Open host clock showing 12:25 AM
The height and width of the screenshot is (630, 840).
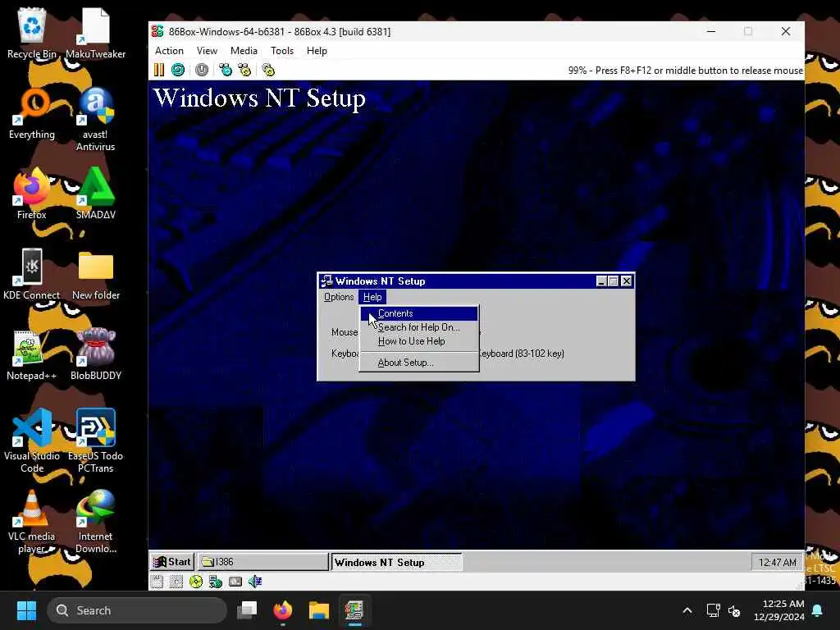(779, 610)
